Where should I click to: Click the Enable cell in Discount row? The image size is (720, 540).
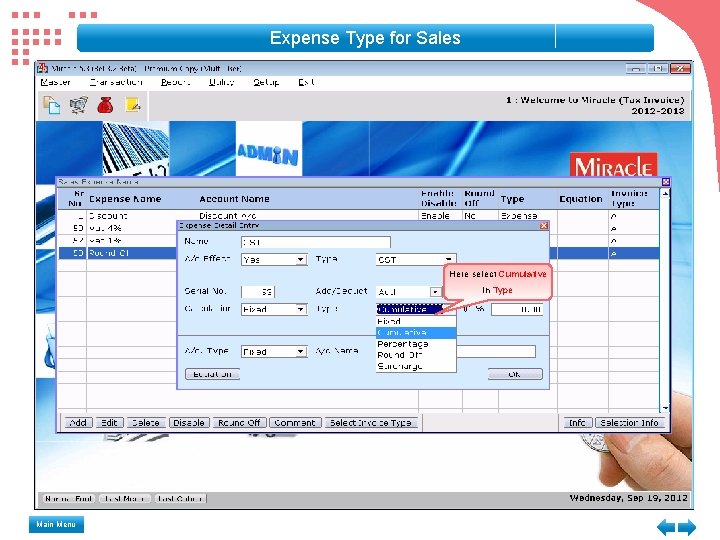point(435,216)
